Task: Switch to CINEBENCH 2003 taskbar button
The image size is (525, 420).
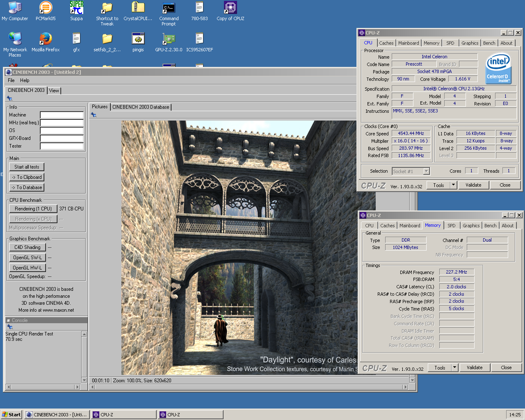Action: (57, 415)
